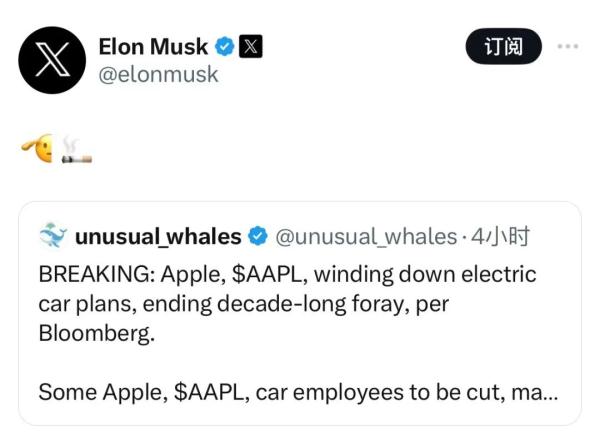Click the word Bloomberg in quoted tweet
This screenshot has width=600, height=443.
click(x=96, y=333)
